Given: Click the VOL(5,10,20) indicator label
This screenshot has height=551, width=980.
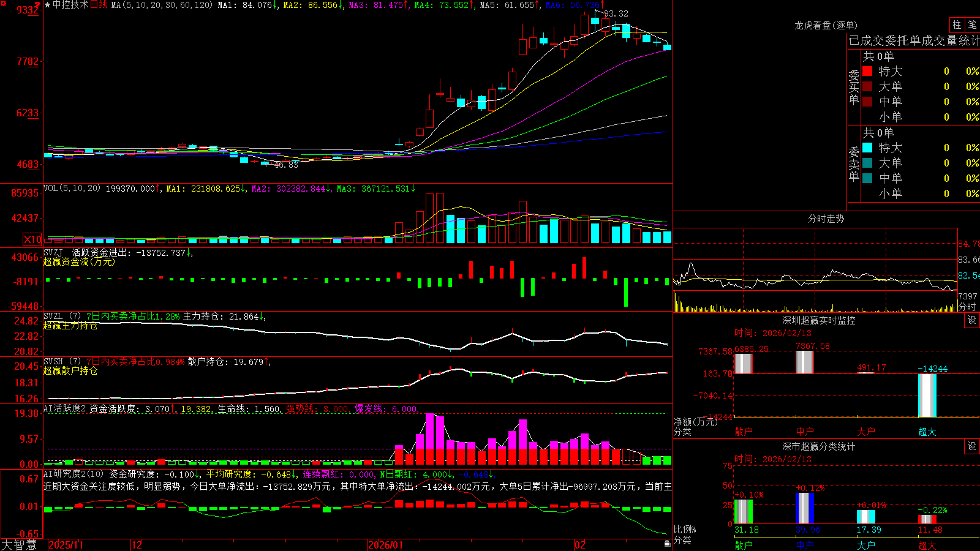Looking at the screenshot, I should tap(72, 189).
